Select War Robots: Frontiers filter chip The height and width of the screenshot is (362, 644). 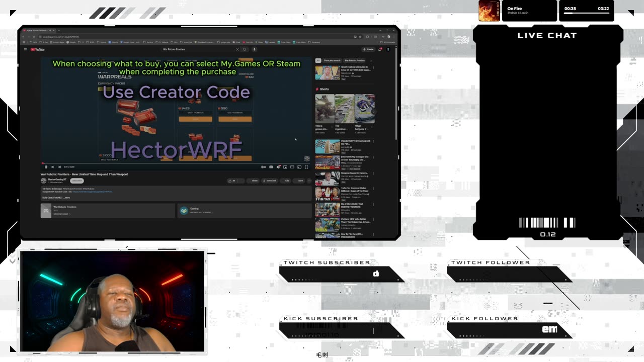355,60
